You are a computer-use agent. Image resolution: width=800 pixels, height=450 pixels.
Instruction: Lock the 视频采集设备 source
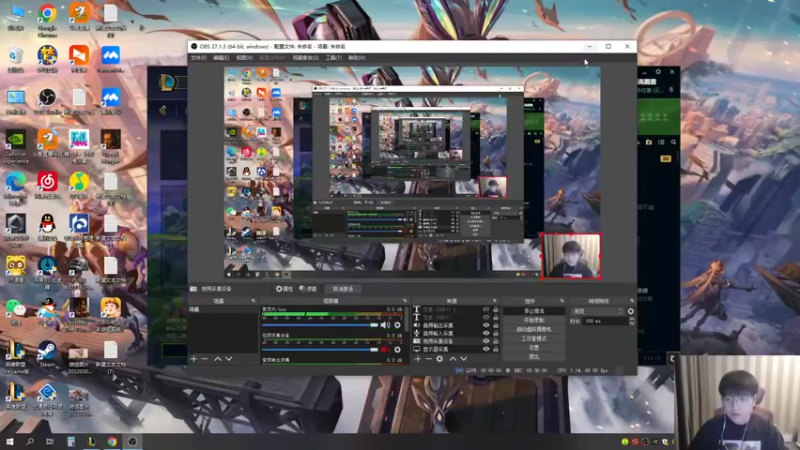point(495,341)
